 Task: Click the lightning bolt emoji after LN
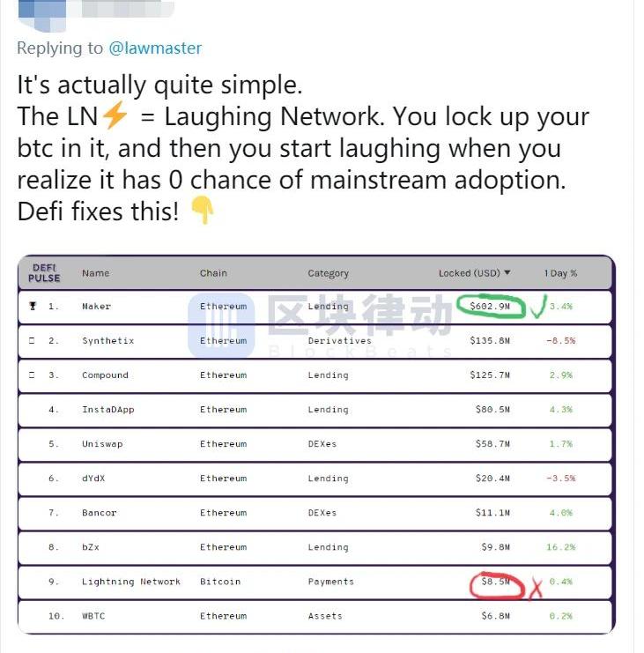click(115, 116)
